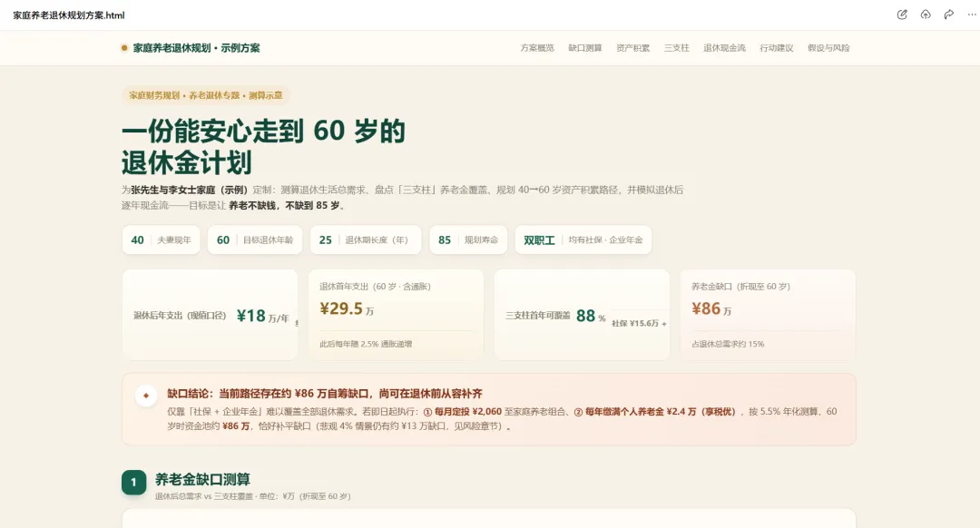Screen dimensions: 980x528
Task: Click site title 家庭养老退休规划·示例方案
Action: [196, 48]
